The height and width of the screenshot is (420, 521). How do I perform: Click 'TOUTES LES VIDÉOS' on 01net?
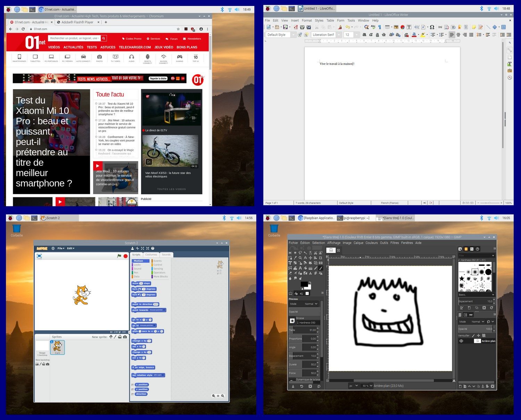(172, 189)
